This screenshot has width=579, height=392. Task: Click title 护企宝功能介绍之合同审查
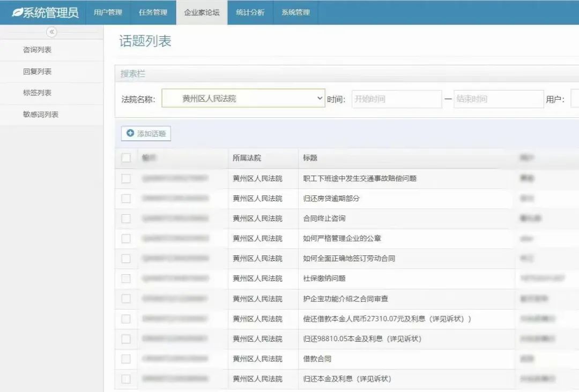346,299
